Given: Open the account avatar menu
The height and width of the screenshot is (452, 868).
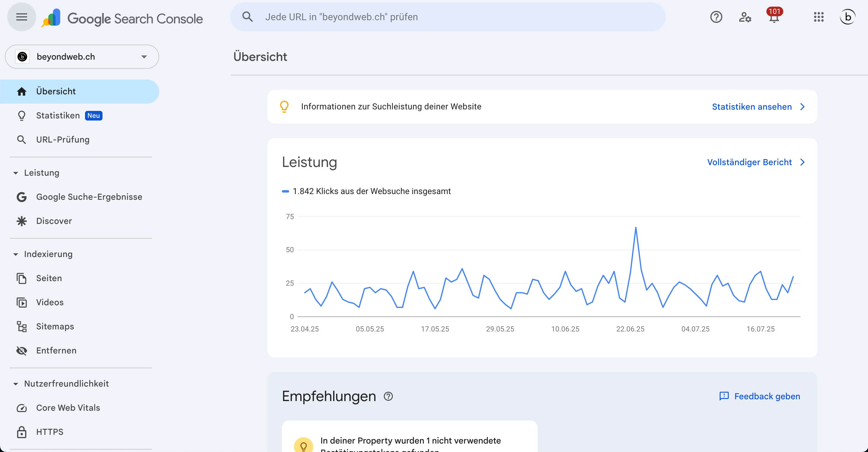Looking at the screenshot, I should click(x=848, y=17).
